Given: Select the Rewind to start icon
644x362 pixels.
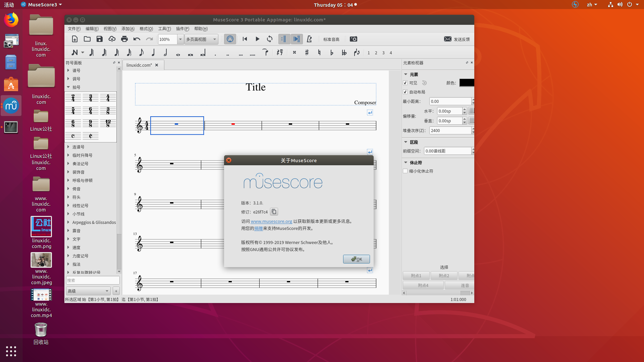Looking at the screenshot, I should click(245, 39).
